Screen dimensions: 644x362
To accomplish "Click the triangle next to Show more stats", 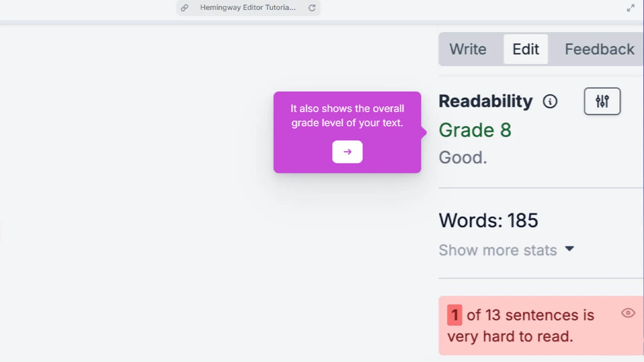I will click(x=570, y=249).
